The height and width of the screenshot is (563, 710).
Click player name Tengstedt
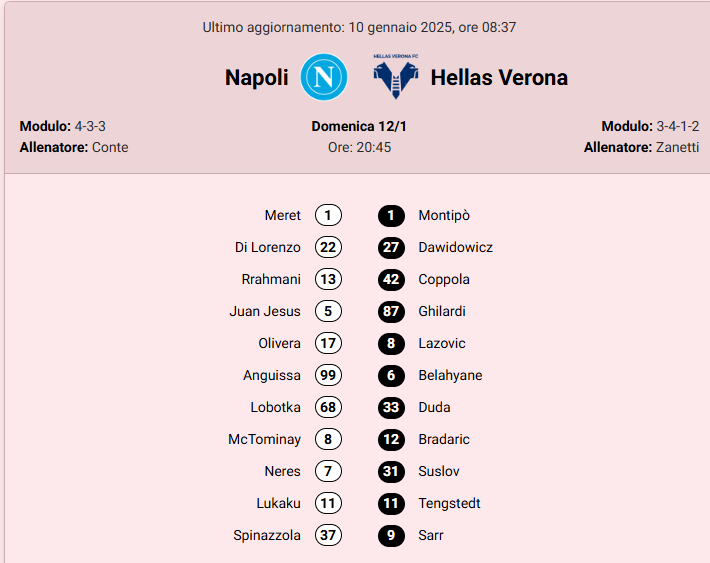[449, 503]
